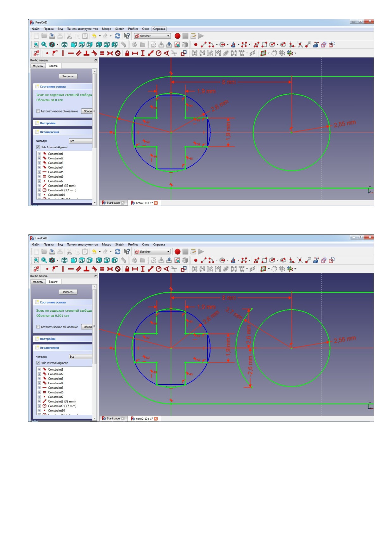Switch to Модель tab in upper window

tap(38, 66)
